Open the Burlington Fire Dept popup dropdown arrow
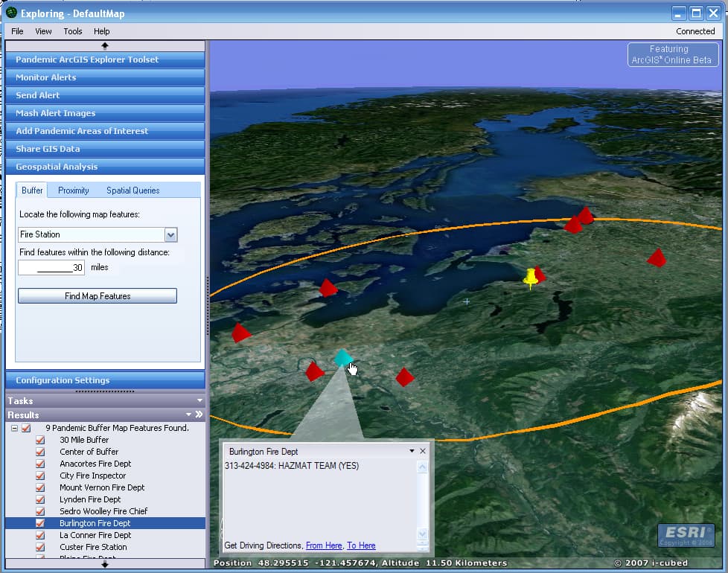The width and height of the screenshot is (728, 573). (x=411, y=450)
